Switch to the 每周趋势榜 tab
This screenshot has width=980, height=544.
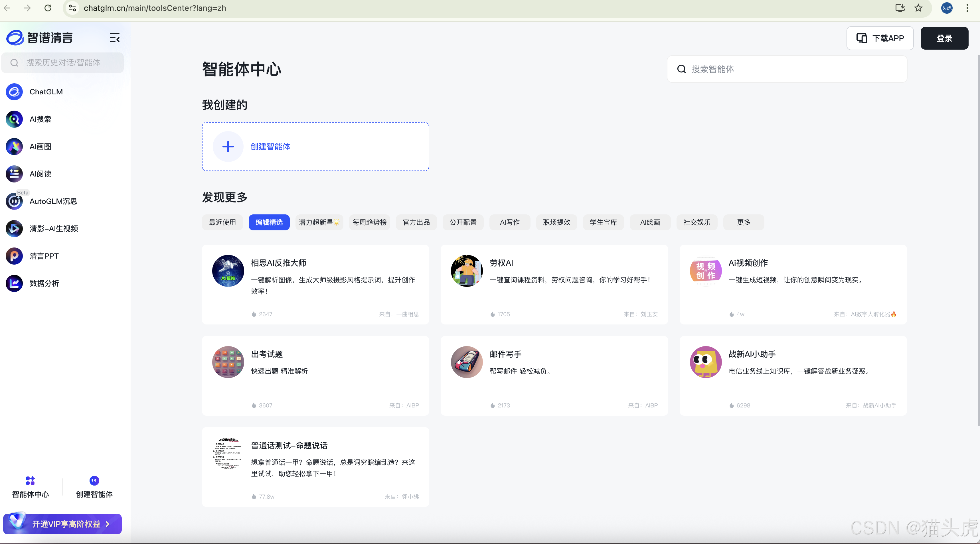(369, 222)
